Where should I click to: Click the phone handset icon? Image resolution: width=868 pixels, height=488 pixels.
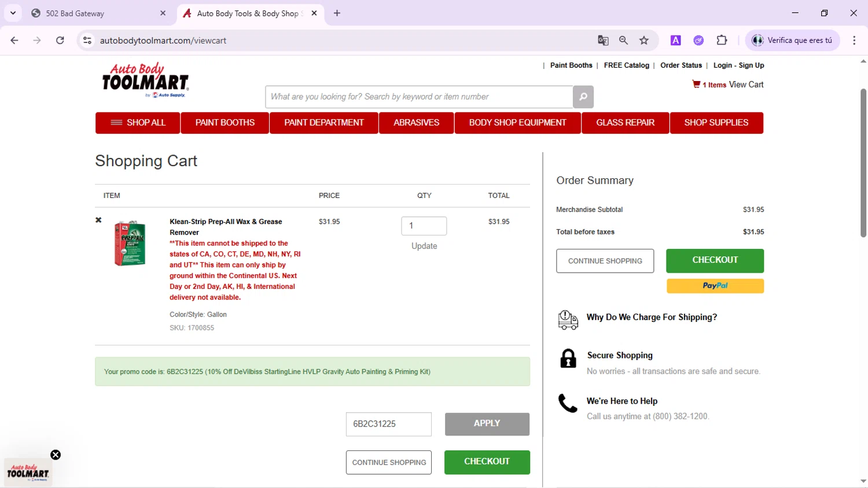tap(568, 403)
